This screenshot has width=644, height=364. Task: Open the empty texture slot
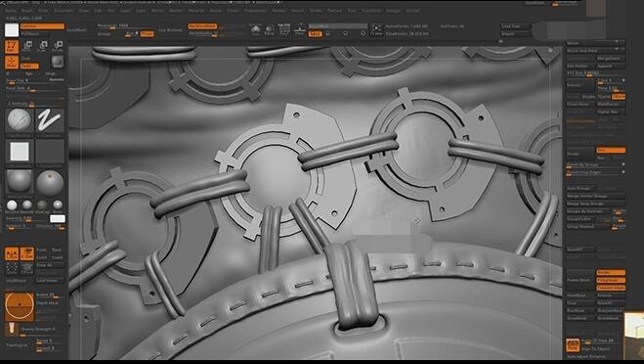[x=50, y=152]
